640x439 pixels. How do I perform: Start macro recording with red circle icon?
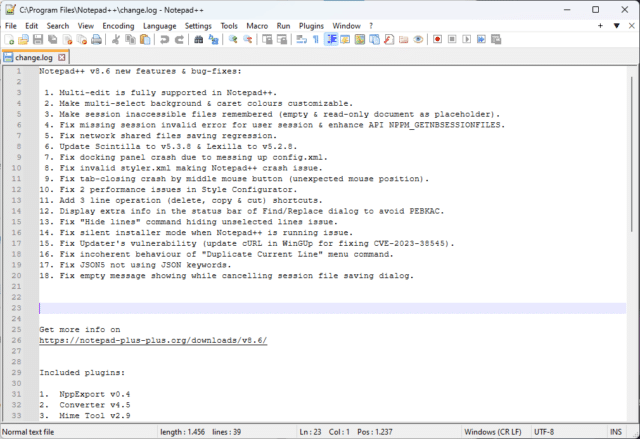tap(438, 40)
